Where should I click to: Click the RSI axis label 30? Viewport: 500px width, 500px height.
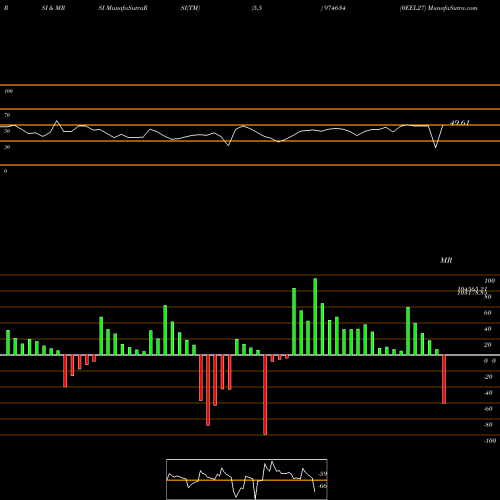tap(7, 147)
